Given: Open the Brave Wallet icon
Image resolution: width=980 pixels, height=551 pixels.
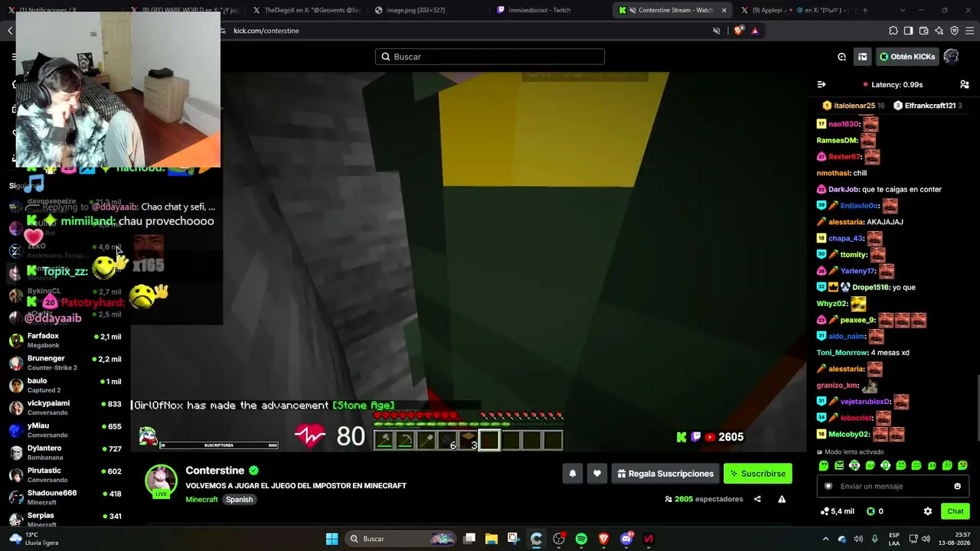Looking at the screenshot, I should [x=923, y=31].
